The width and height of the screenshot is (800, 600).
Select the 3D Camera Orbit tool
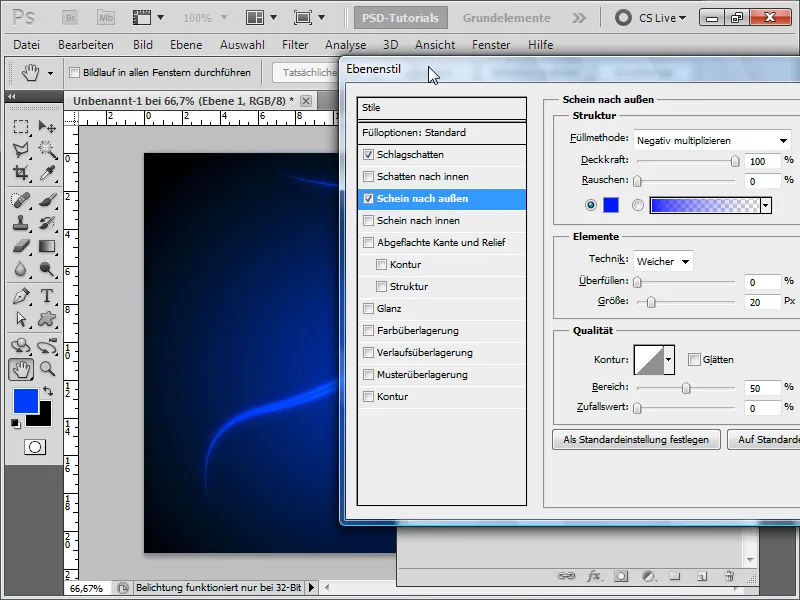[x=46, y=346]
